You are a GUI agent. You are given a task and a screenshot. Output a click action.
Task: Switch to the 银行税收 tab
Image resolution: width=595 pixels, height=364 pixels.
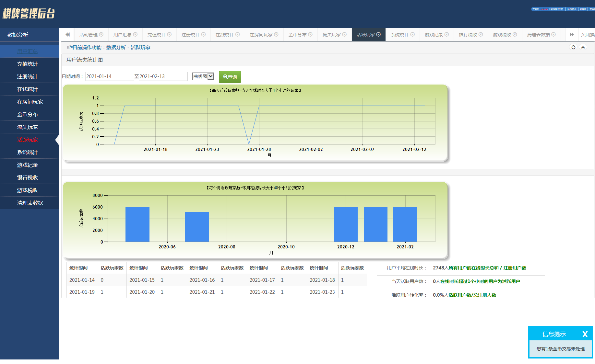[x=468, y=35]
